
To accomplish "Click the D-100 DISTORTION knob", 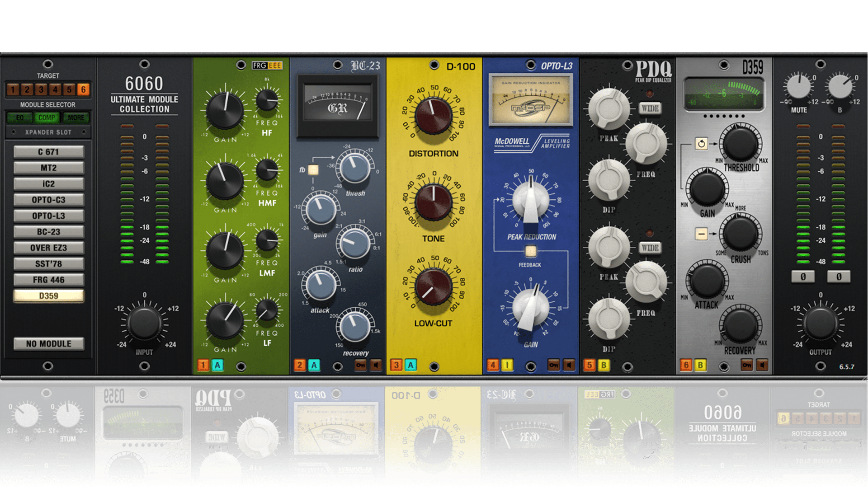I will pyautogui.click(x=434, y=115).
